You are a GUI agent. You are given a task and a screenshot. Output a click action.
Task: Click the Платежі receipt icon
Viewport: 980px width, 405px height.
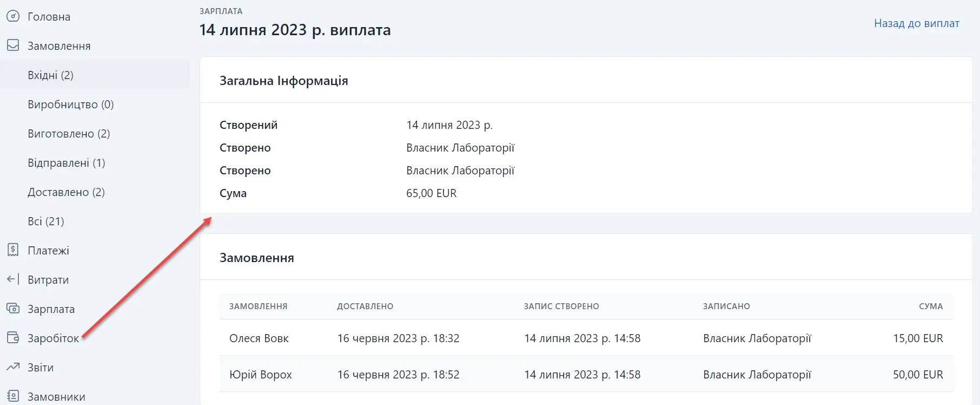tap(13, 250)
